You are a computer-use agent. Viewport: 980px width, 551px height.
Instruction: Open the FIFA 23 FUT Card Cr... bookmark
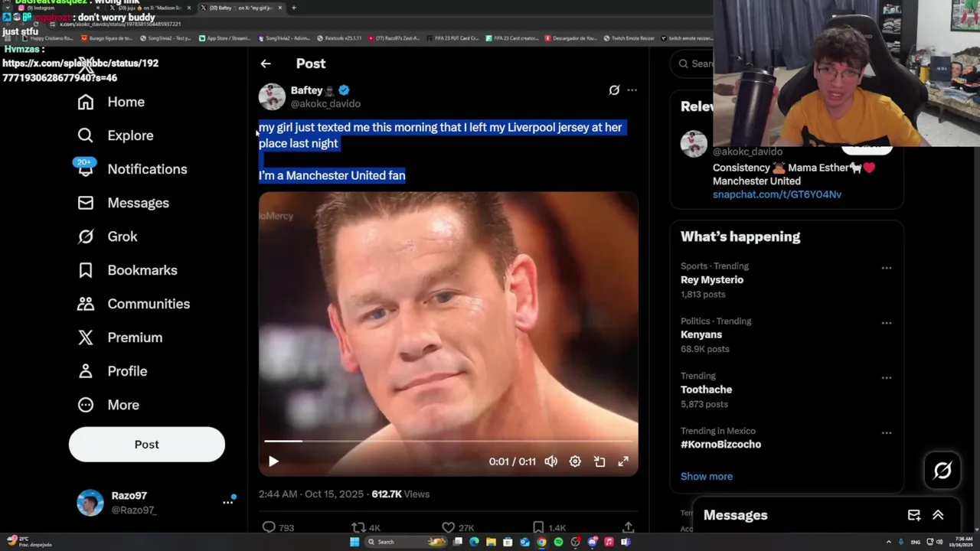452,37
